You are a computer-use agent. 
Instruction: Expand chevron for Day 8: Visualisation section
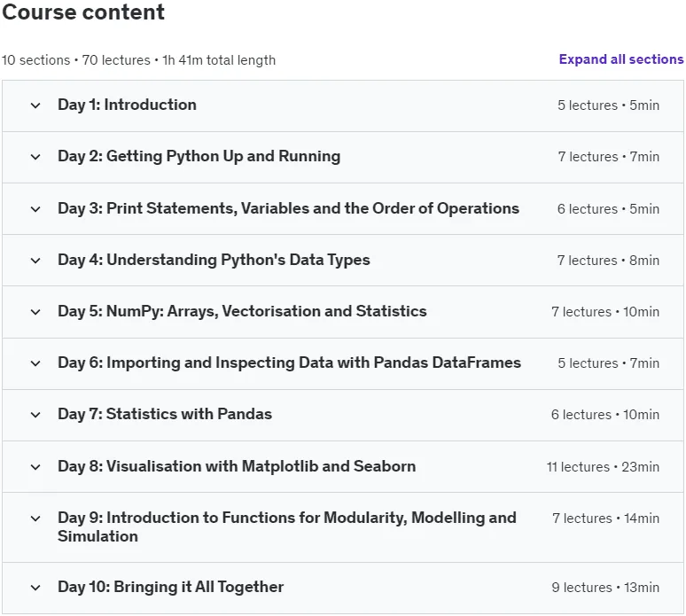(x=35, y=467)
